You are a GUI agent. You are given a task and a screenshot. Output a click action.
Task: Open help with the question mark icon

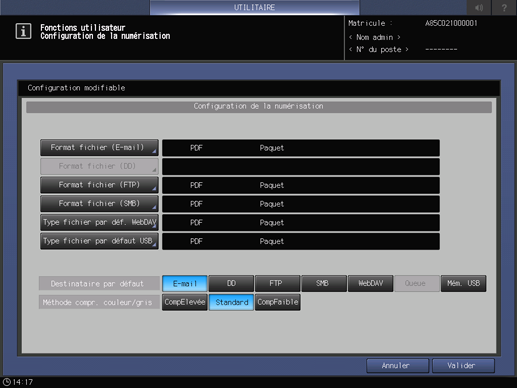(x=504, y=7)
